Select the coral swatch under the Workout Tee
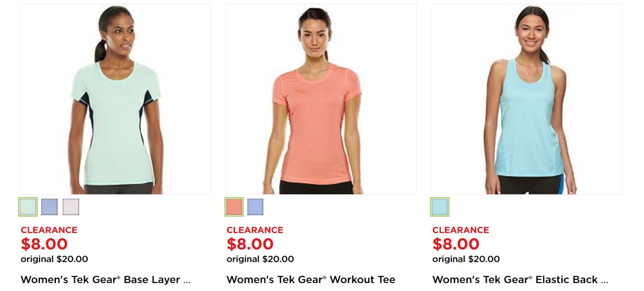644x291 pixels. coord(234,207)
